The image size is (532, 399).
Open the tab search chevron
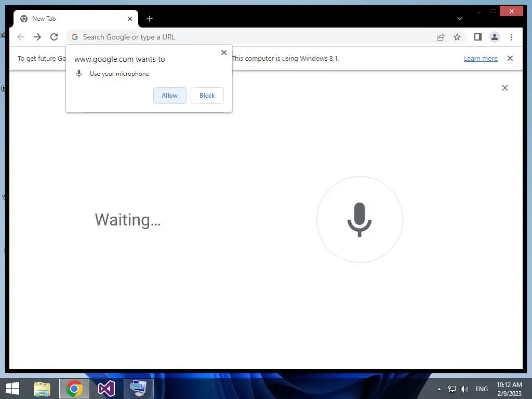coord(459,19)
